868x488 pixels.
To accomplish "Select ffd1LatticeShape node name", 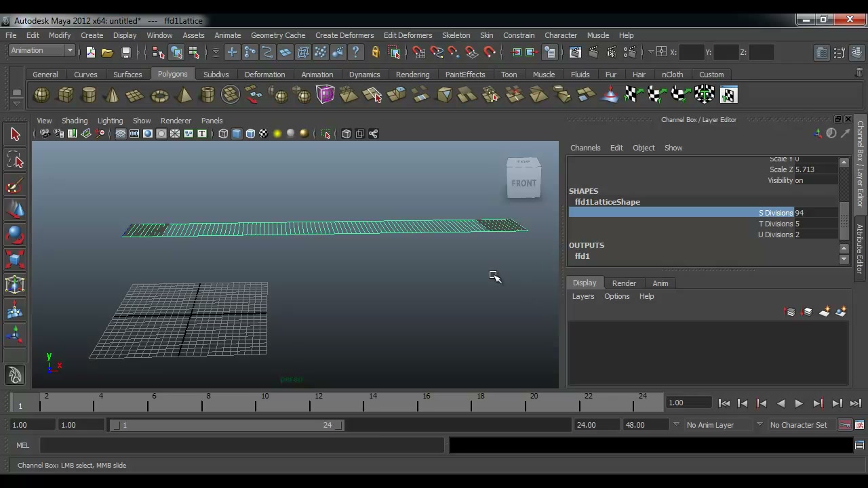I will click(x=608, y=202).
